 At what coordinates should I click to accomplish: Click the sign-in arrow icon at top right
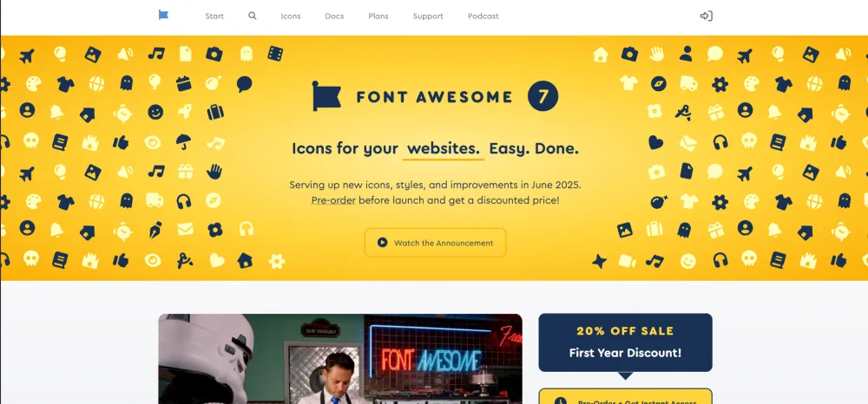[706, 16]
